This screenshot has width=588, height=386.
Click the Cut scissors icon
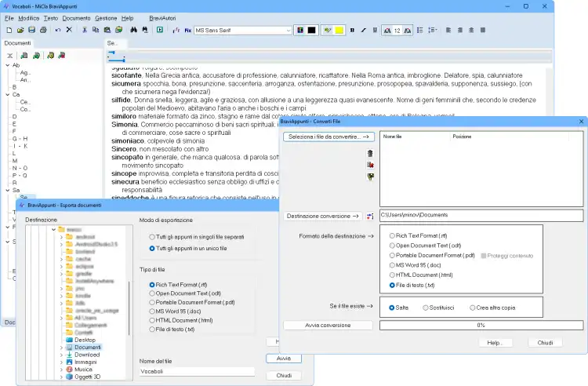tap(85, 30)
